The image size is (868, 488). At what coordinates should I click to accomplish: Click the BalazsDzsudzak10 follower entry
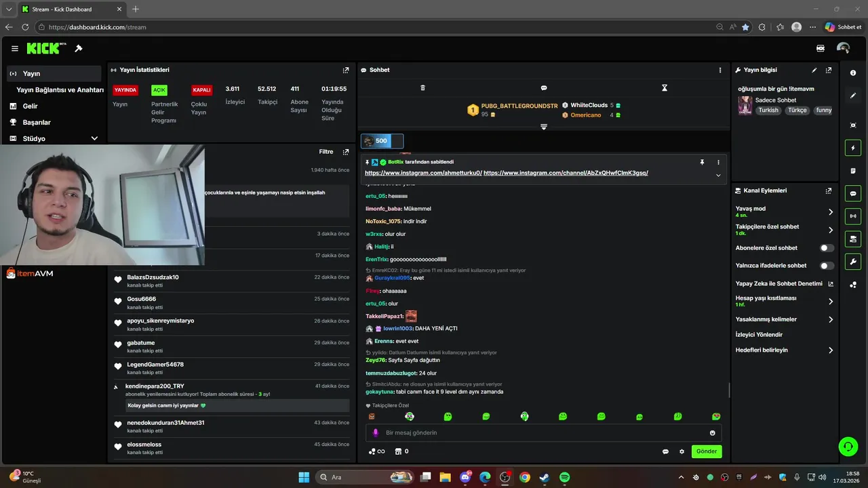232,280
